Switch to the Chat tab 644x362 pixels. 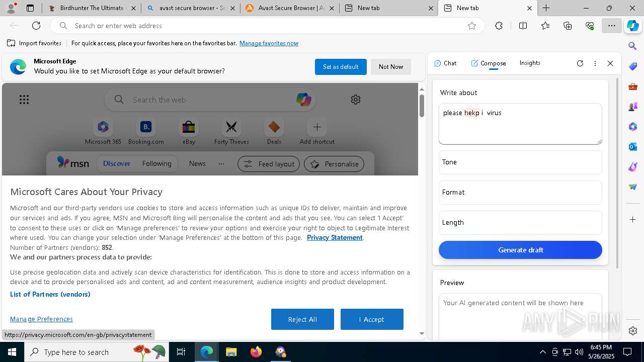pyautogui.click(x=445, y=63)
